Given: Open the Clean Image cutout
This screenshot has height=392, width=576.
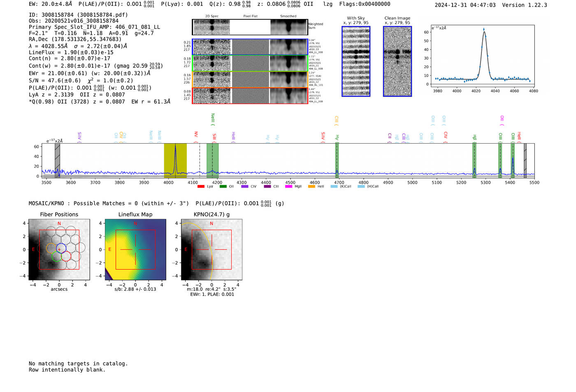Looking at the screenshot, I should coord(397,61).
